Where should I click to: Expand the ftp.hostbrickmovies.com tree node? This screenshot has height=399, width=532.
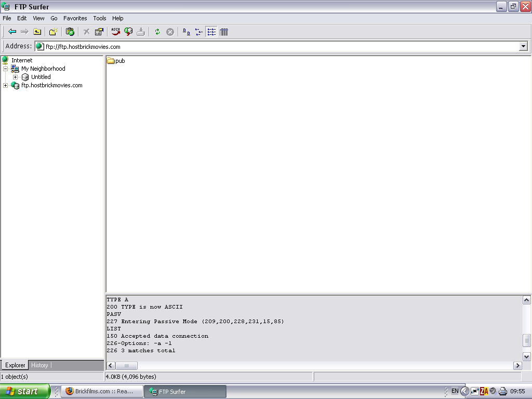coord(6,85)
